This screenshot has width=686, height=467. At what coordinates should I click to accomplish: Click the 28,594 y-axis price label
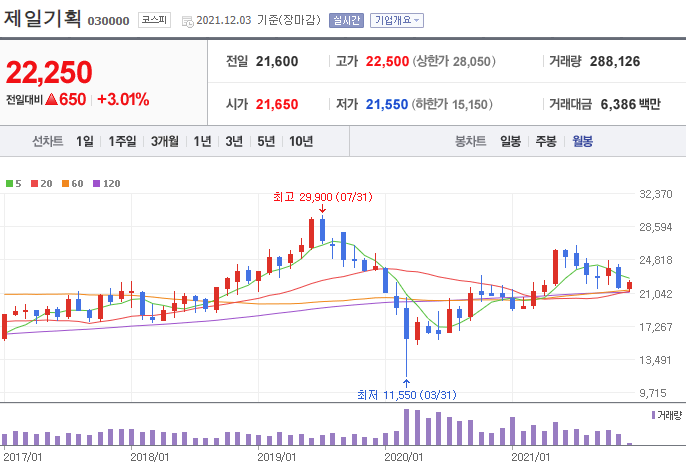656,227
